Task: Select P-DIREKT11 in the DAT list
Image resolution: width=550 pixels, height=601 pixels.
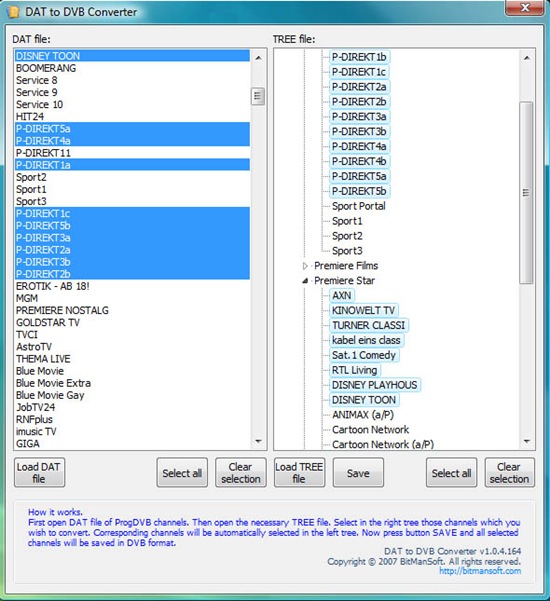Action: click(x=132, y=153)
